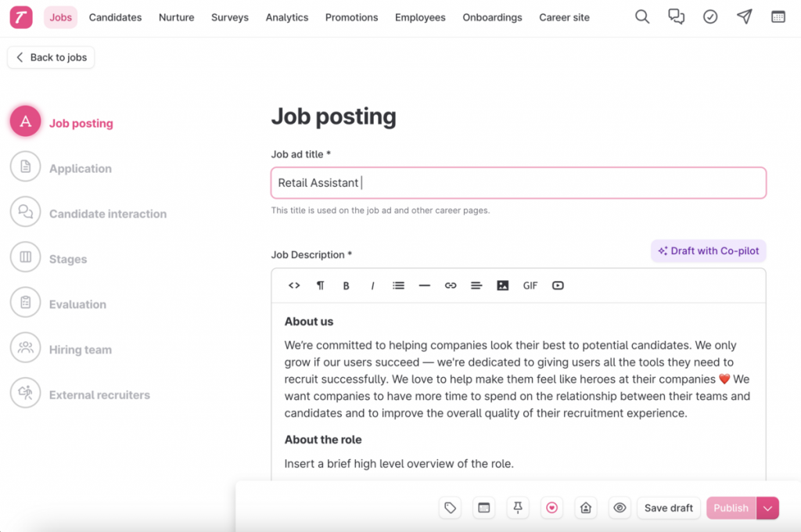Click the tag icon in the bottom bar

point(450,508)
